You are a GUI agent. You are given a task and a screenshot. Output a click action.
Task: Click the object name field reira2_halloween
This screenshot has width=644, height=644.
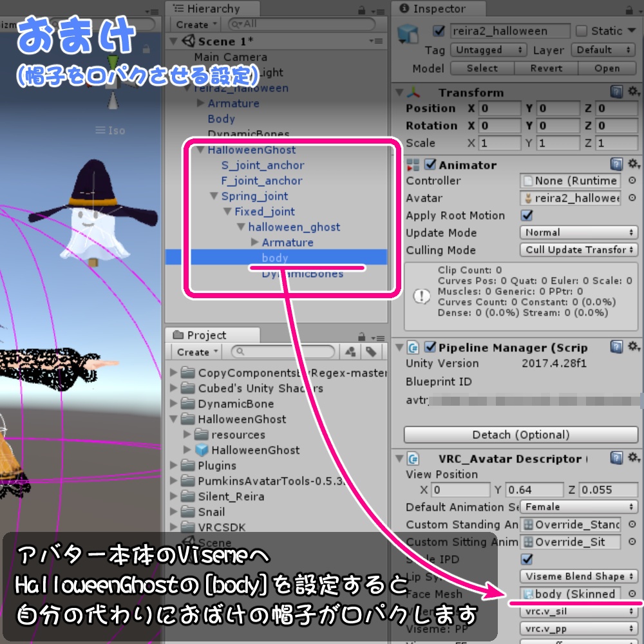(510, 31)
